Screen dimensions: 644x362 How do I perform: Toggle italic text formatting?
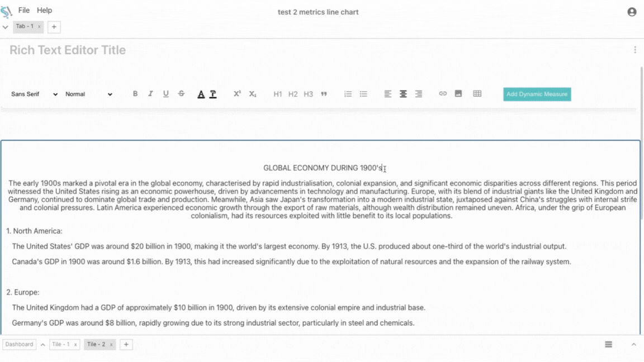150,94
